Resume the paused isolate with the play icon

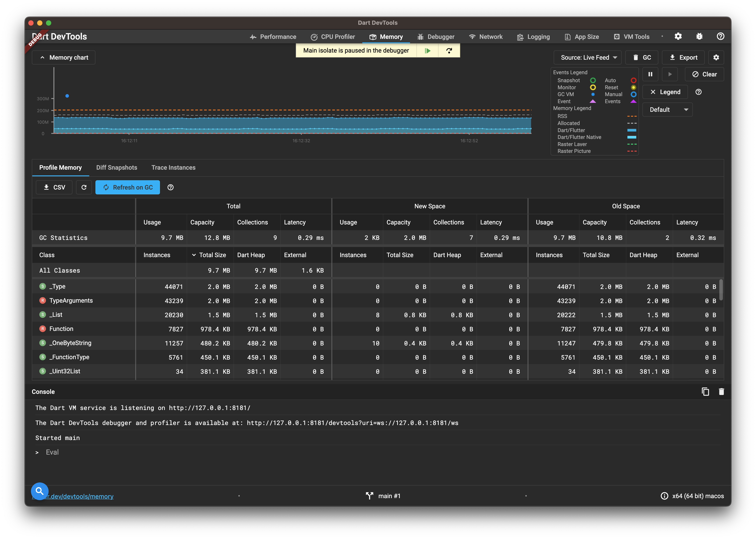[x=427, y=51]
